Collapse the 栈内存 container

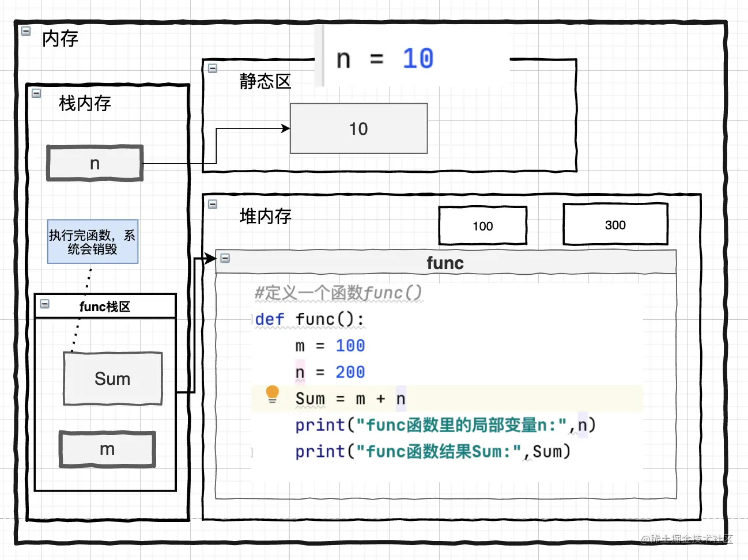pyautogui.click(x=36, y=93)
